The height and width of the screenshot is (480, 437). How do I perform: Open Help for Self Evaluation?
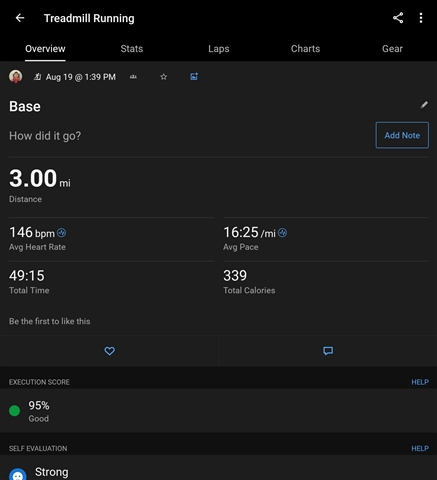point(420,448)
